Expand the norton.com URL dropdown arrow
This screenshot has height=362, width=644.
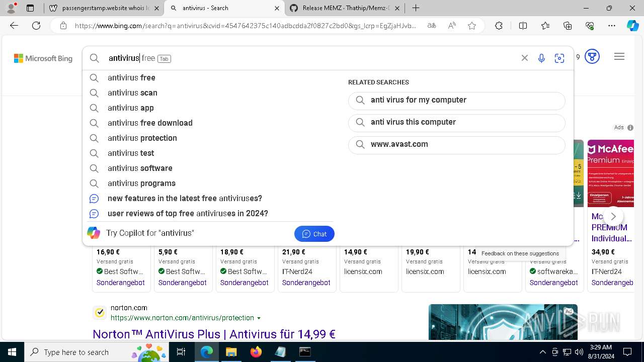coord(259,318)
